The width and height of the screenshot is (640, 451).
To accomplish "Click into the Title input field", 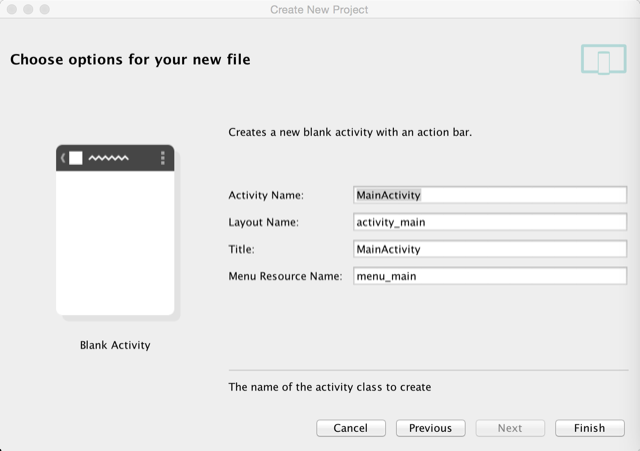I will [490, 249].
